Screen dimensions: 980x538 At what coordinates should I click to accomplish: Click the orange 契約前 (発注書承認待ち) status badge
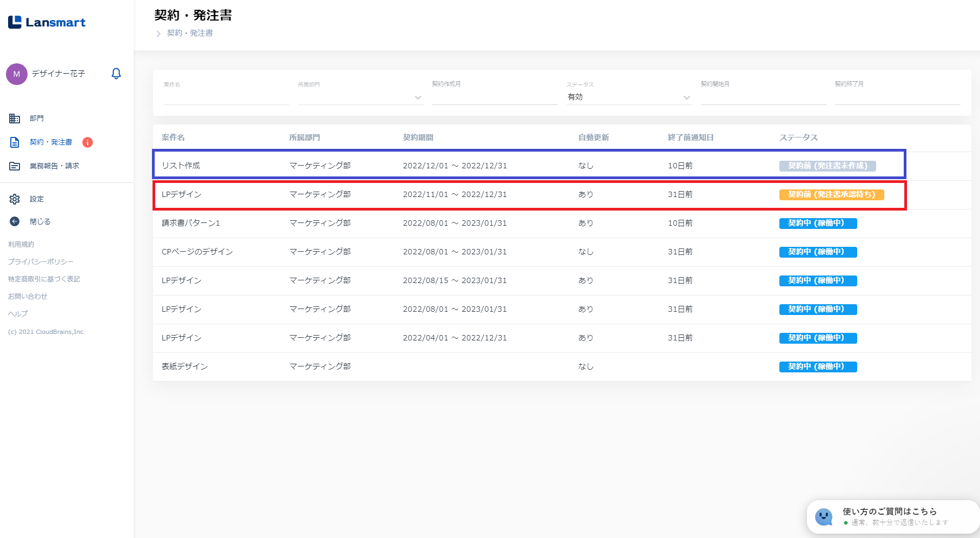831,195
